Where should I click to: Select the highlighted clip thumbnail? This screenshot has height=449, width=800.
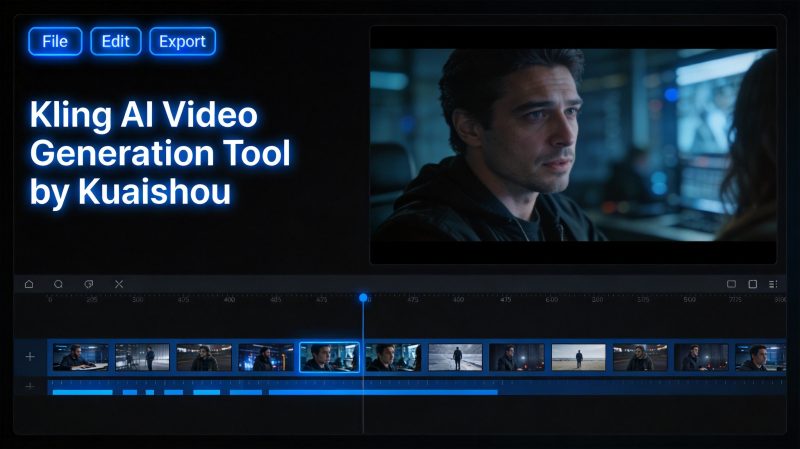coord(329,357)
